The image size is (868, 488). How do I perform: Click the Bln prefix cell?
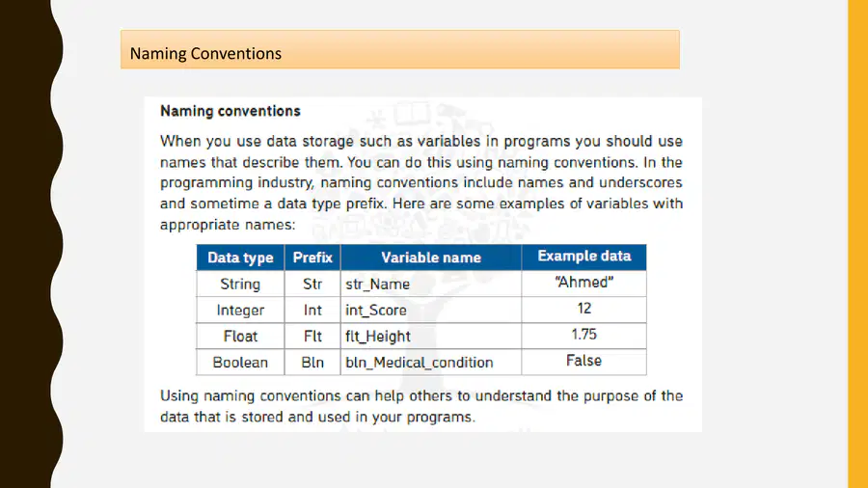point(312,363)
